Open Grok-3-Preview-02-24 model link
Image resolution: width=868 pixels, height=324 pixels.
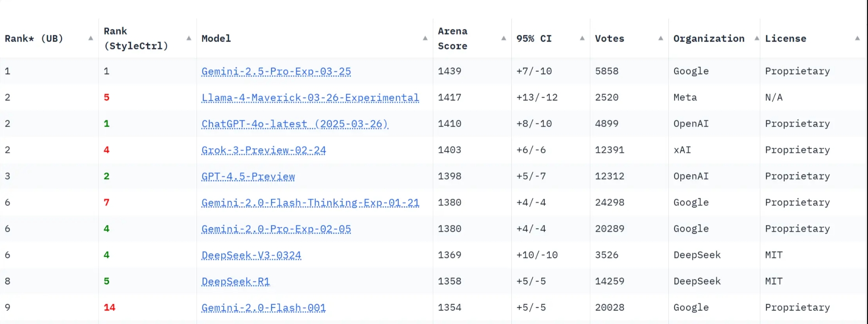pyautogui.click(x=263, y=150)
